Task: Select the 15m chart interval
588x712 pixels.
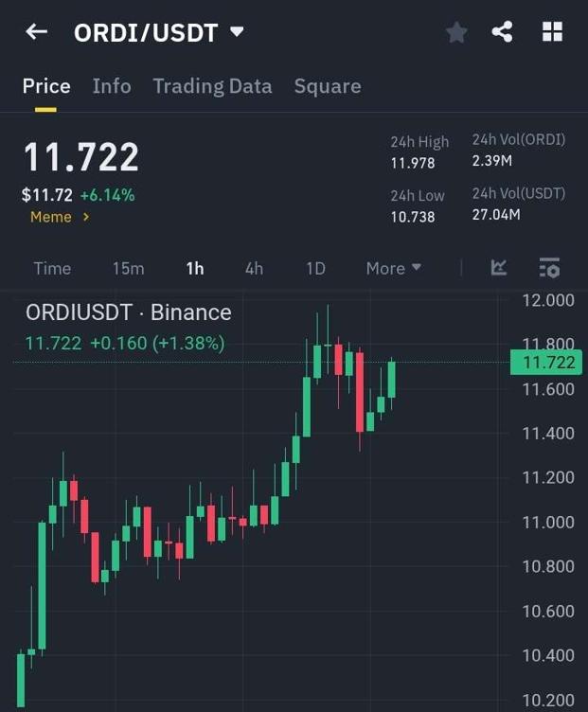Action: [128, 268]
